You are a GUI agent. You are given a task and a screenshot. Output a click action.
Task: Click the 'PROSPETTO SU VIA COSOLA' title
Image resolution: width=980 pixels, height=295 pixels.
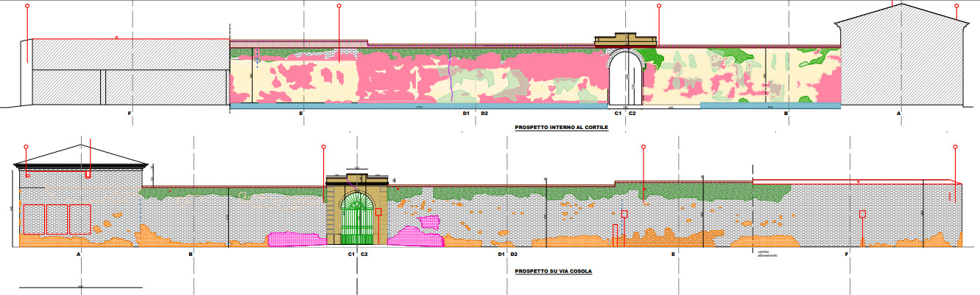coord(553,271)
